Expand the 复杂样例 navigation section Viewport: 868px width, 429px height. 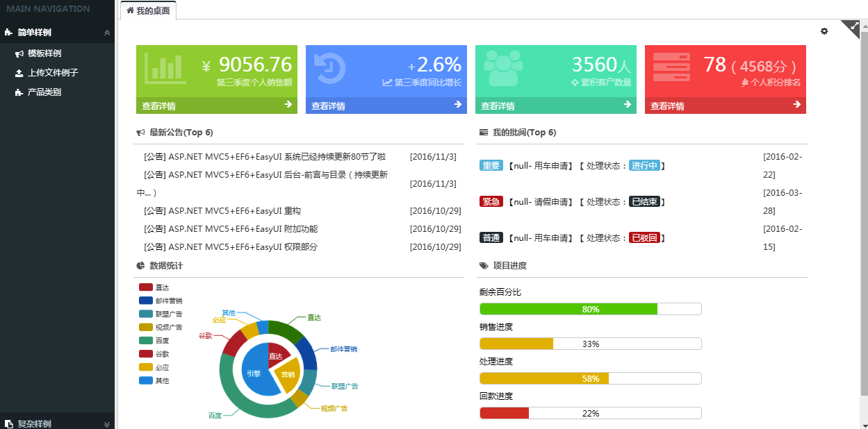point(106,423)
